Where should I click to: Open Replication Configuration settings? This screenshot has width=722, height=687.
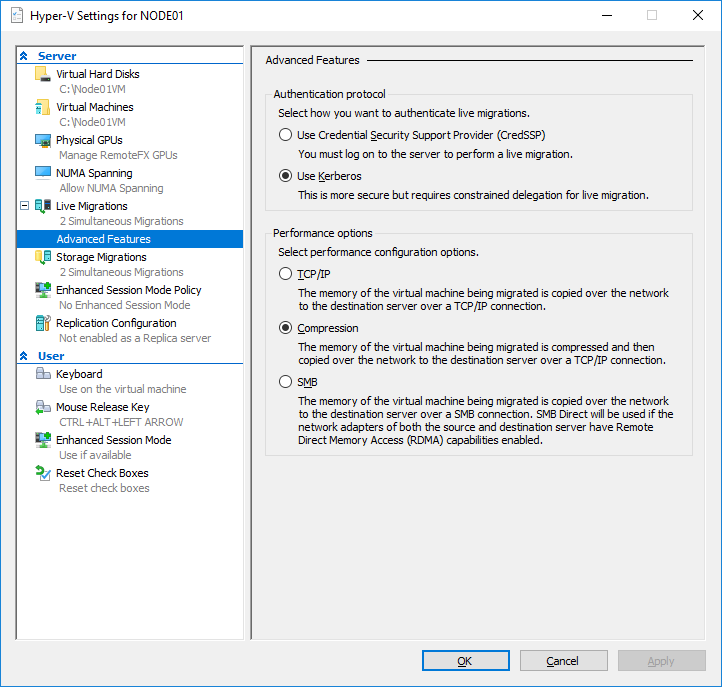pyautogui.click(x=116, y=323)
